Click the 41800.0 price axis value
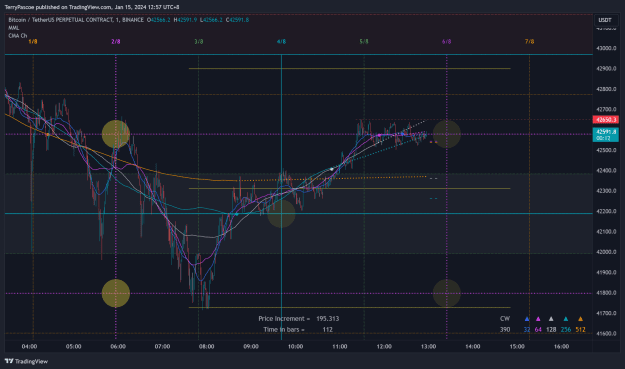625x369 pixels. (x=606, y=292)
